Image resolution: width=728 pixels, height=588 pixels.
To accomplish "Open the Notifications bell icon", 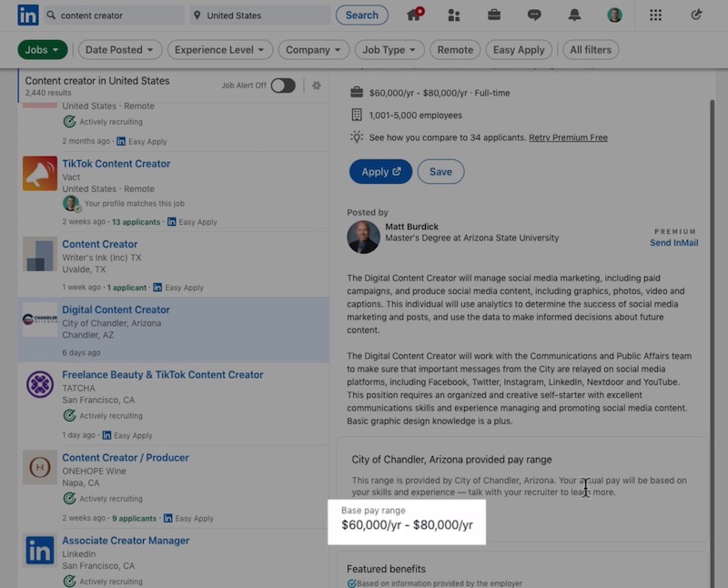I will point(574,15).
